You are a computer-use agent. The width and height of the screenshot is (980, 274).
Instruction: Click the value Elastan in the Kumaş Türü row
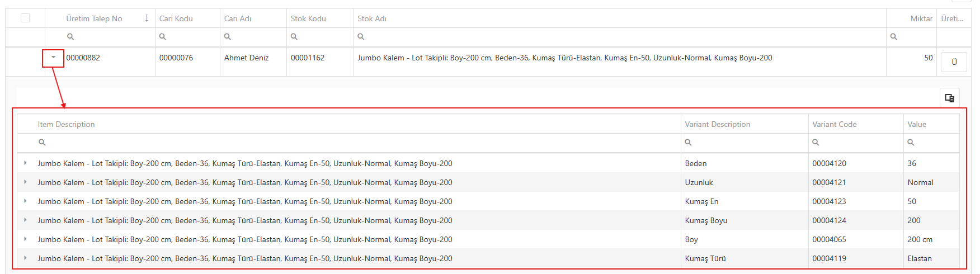920,258
